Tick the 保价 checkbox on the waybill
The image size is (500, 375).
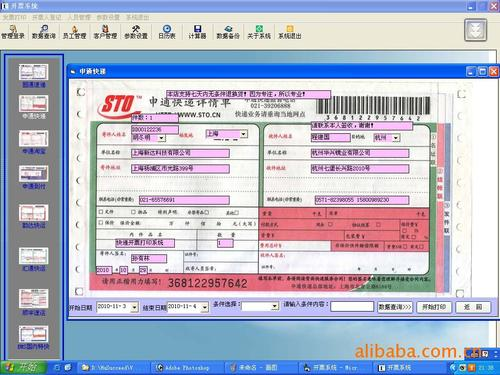[x=101, y=222]
